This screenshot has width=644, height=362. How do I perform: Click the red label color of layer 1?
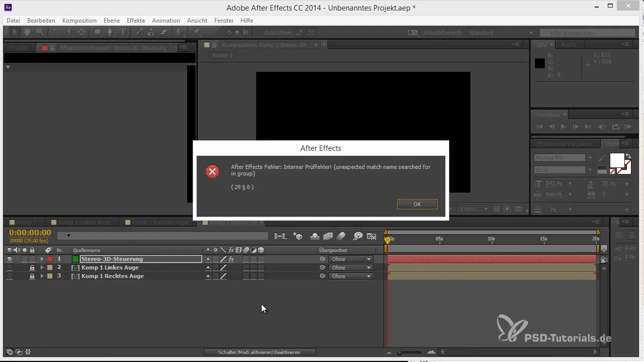50,259
